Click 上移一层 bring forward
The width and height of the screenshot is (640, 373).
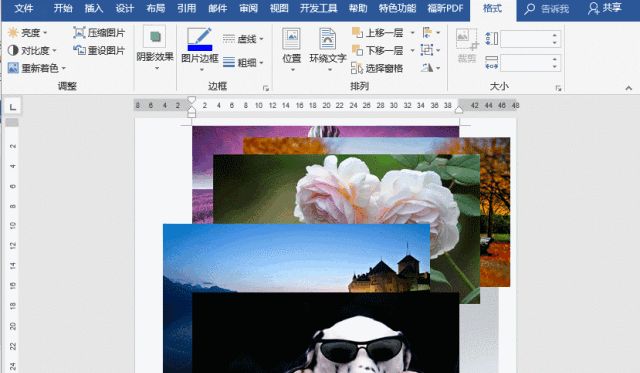tap(378, 32)
